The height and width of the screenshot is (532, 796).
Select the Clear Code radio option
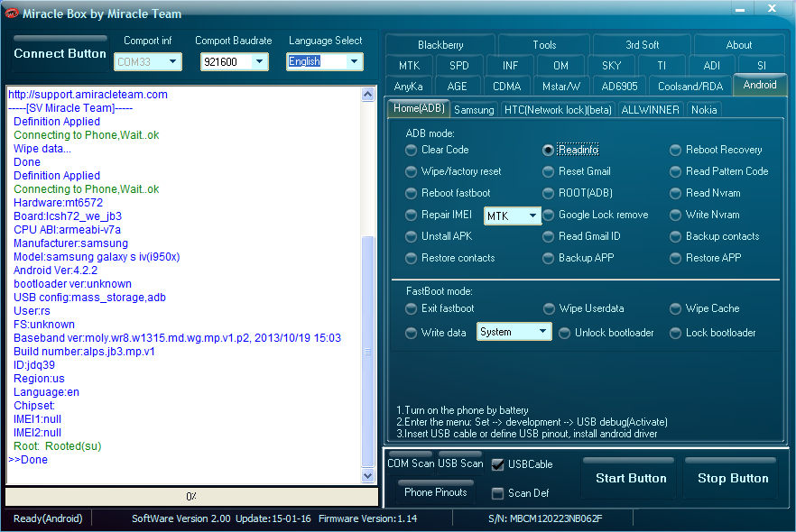[x=437, y=150]
